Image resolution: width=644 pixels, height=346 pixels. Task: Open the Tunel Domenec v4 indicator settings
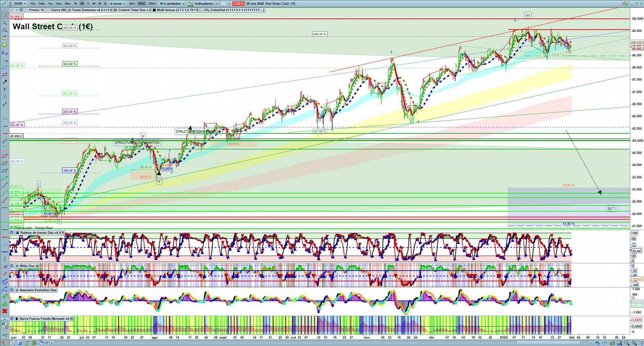tap(90, 10)
